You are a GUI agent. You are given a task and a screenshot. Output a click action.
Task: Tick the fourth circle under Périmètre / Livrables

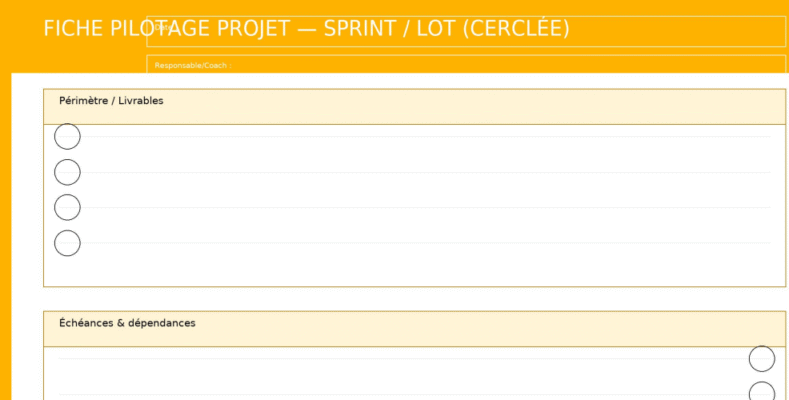click(x=67, y=243)
